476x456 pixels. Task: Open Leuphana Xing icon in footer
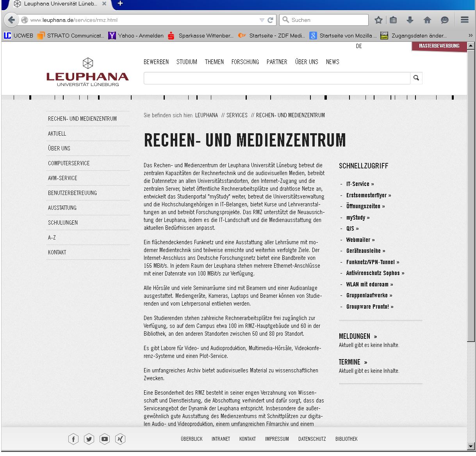[120, 439]
